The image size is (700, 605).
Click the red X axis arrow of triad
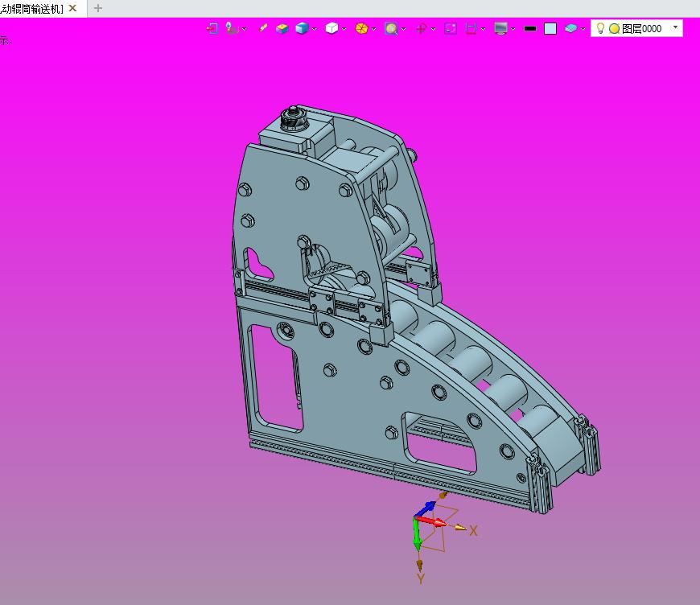[433, 521]
